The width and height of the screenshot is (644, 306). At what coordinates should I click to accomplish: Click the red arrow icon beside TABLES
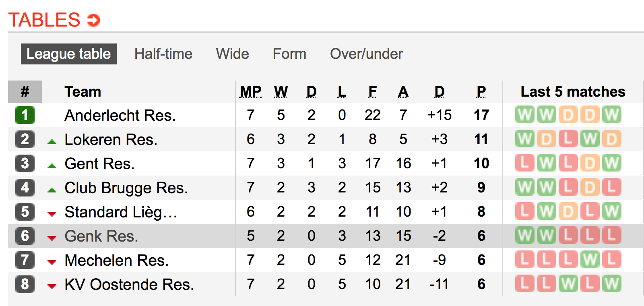[x=93, y=20]
